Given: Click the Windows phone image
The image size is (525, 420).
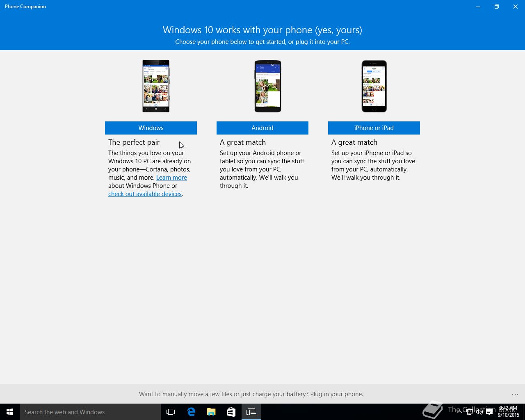Looking at the screenshot, I should coord(156,86).
